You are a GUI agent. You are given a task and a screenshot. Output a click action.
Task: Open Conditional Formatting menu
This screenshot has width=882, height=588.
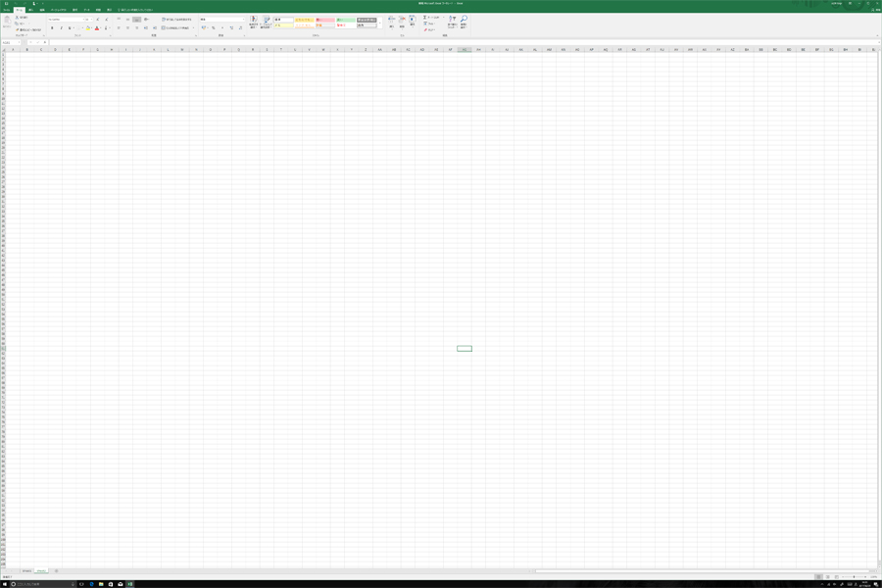253,23
